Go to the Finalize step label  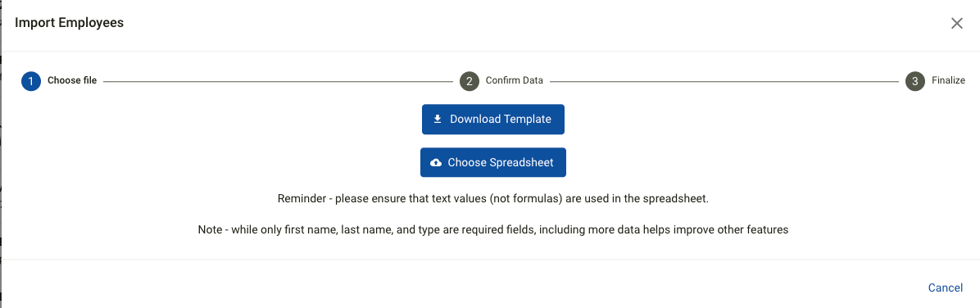click(948, 80)
